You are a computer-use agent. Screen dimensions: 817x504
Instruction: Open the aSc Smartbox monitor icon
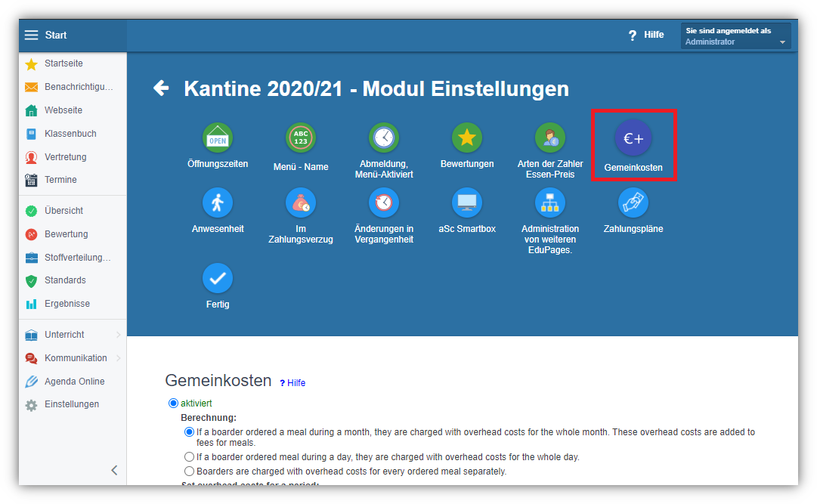click(x=467, y=203)
